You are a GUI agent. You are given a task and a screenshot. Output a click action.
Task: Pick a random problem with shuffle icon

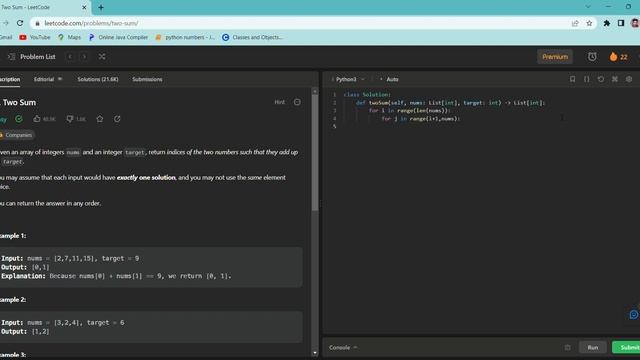tap(102, 57)
